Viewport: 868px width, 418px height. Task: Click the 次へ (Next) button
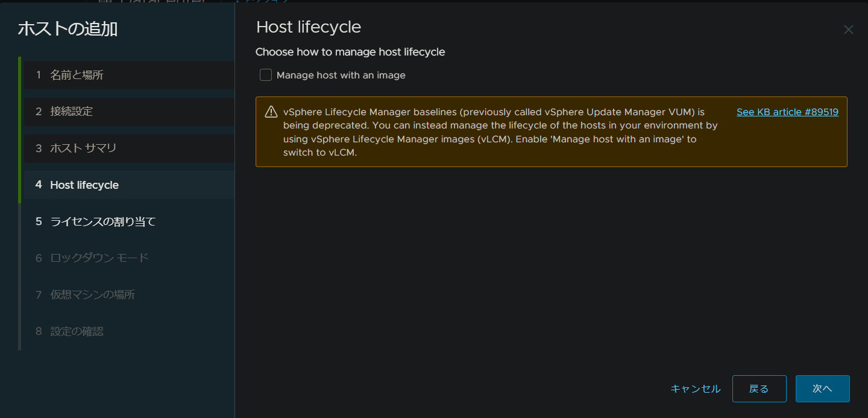click(x=822, y=389)
